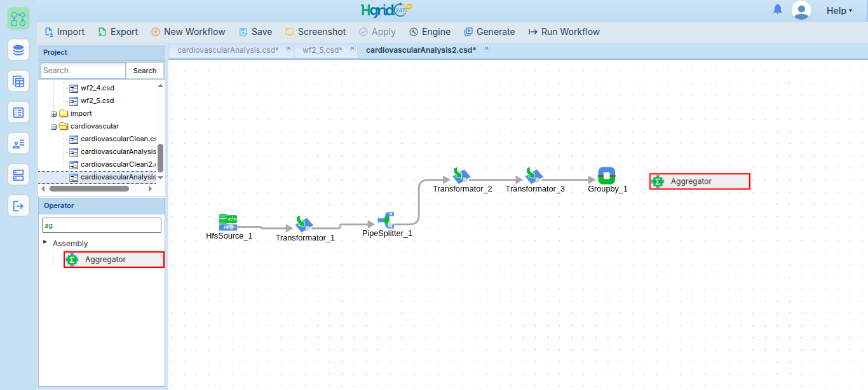Click Run Workflow in the toolbar

[x=564, y=32]
